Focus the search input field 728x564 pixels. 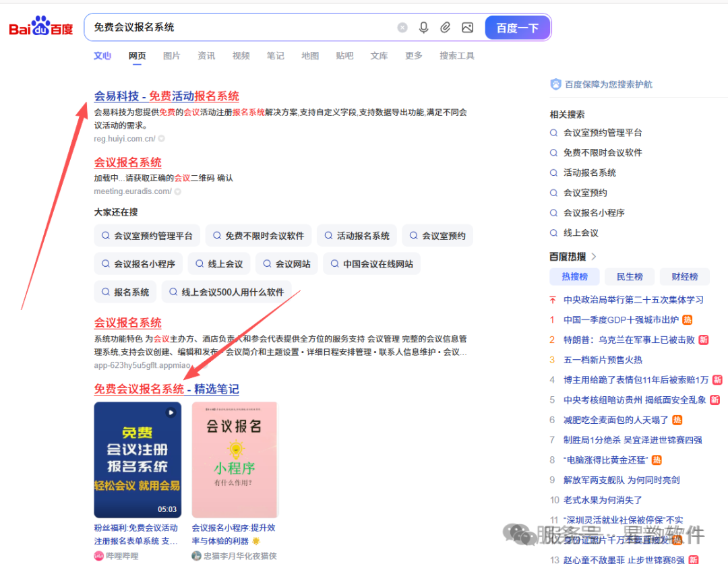[x=241, y=28]
